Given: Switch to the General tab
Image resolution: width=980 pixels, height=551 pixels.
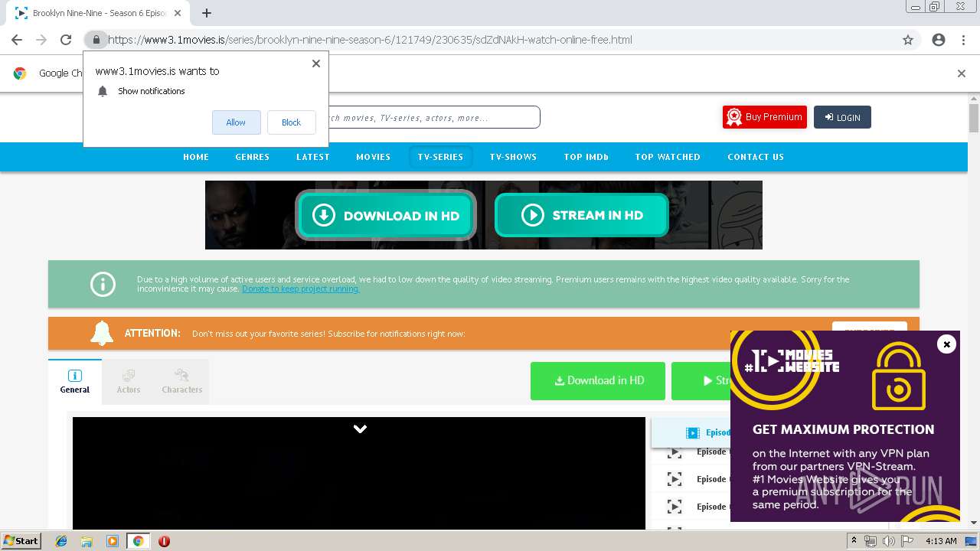Looking at the screenshot, I should tap(75, 380).
